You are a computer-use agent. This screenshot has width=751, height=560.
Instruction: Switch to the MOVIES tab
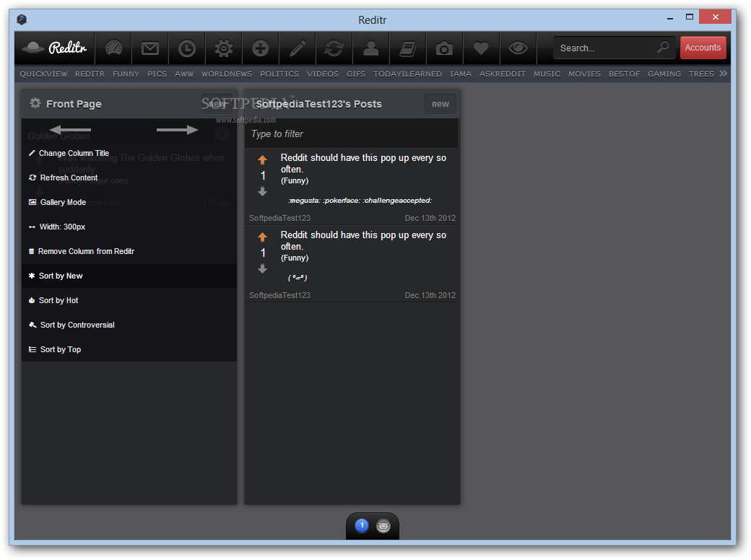(x=584, y=74)
